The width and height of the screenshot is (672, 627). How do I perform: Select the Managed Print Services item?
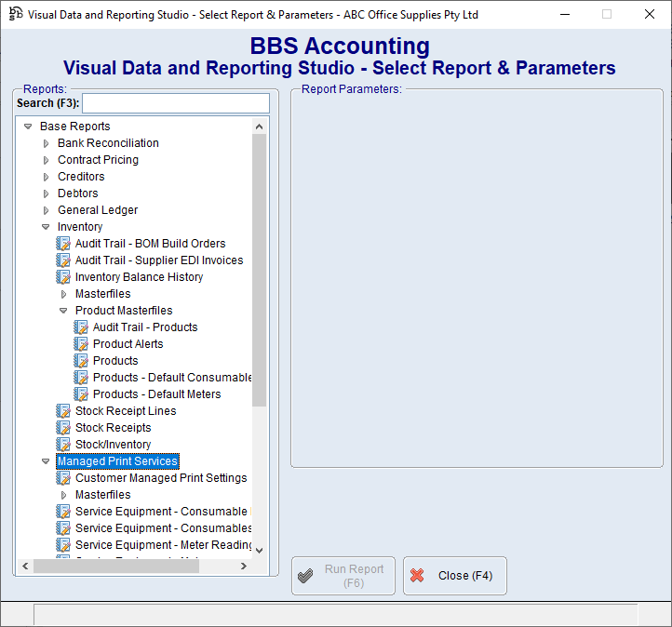coord(117,461)
